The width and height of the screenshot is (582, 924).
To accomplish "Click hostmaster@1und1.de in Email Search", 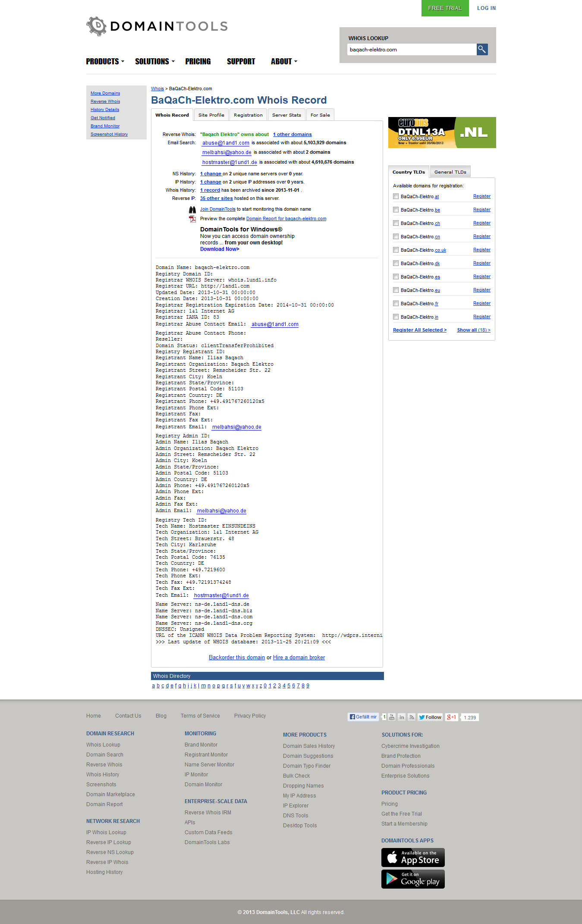I will click(x=230, y=162).
